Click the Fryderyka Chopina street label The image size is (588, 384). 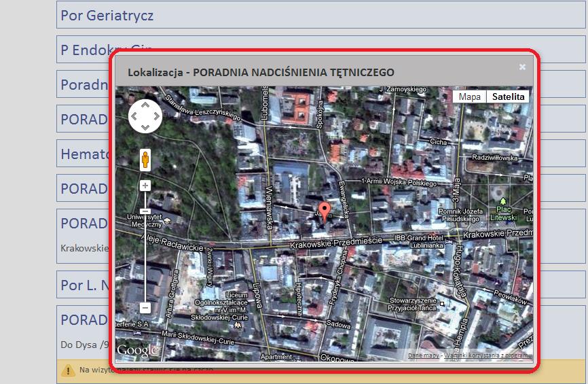click(x=338, y=277)
